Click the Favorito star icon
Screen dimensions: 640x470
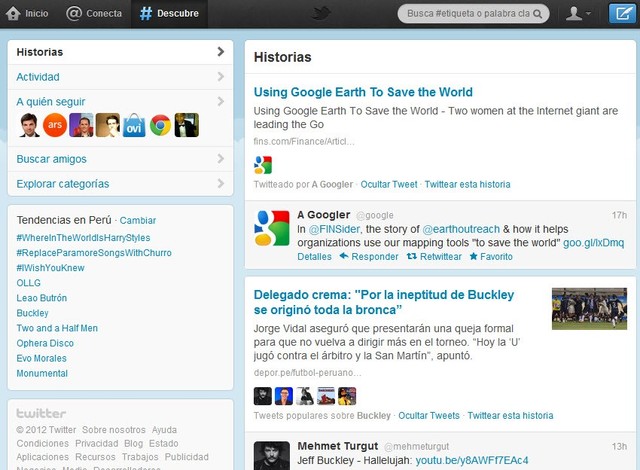click(473, 256)
